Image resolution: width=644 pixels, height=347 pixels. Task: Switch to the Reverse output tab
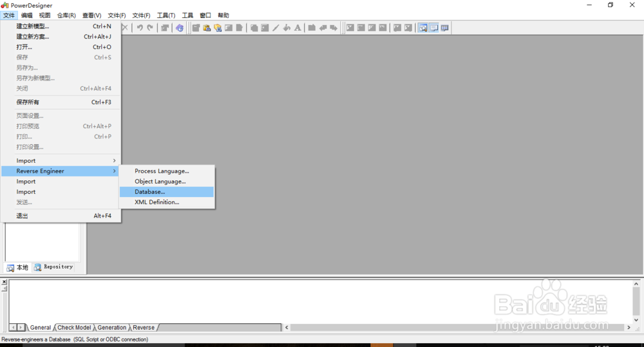point(144,327)
